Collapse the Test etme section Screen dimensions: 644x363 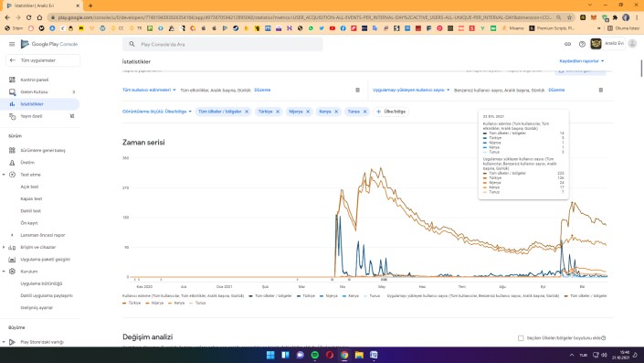point(4,175)
